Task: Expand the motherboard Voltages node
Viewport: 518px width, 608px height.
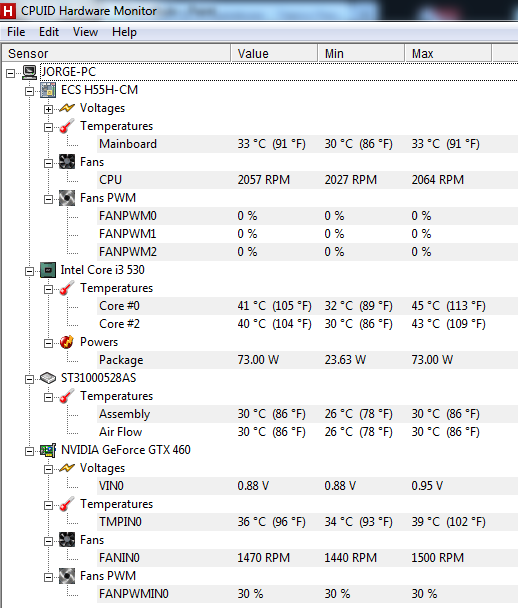Action: [48, 109]
